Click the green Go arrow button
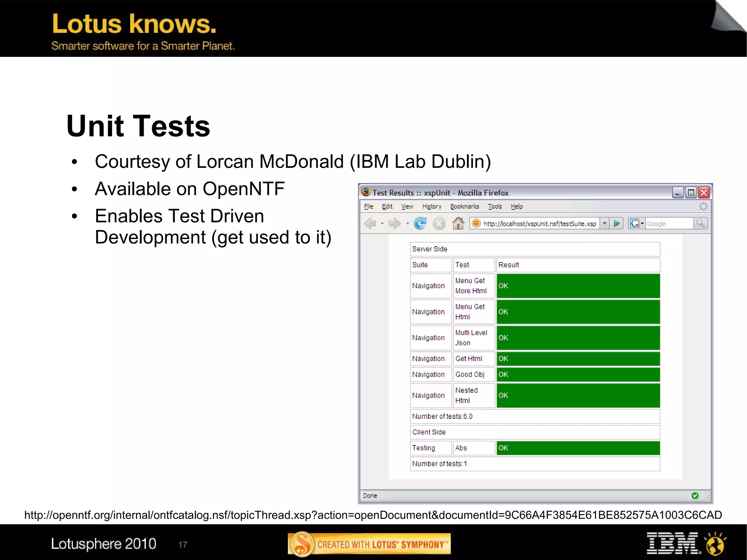 tap(617, 223)
